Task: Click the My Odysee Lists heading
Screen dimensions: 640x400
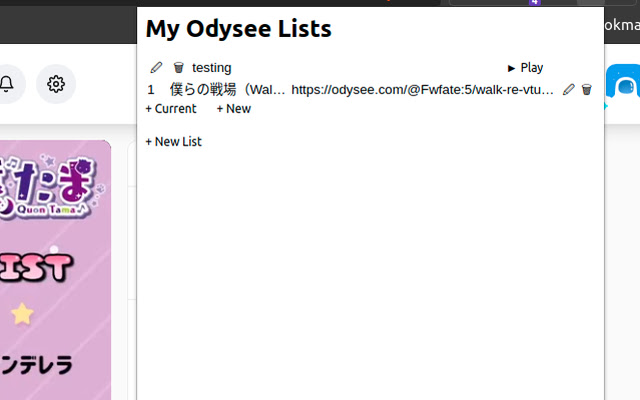Action: pyautogui.click(x=239, y=29)
